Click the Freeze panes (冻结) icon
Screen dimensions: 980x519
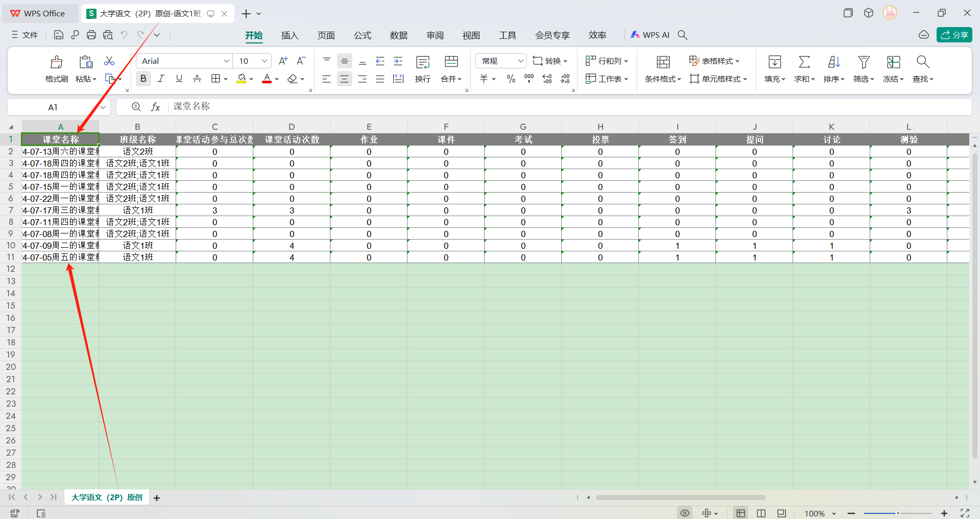pyautogui.click(x=893, y=62)
